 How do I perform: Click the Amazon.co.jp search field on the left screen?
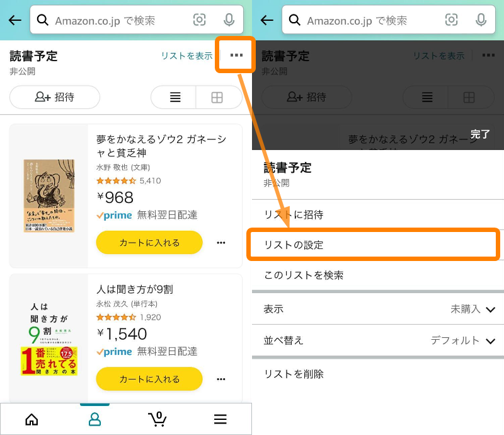(x=137, y=20)
